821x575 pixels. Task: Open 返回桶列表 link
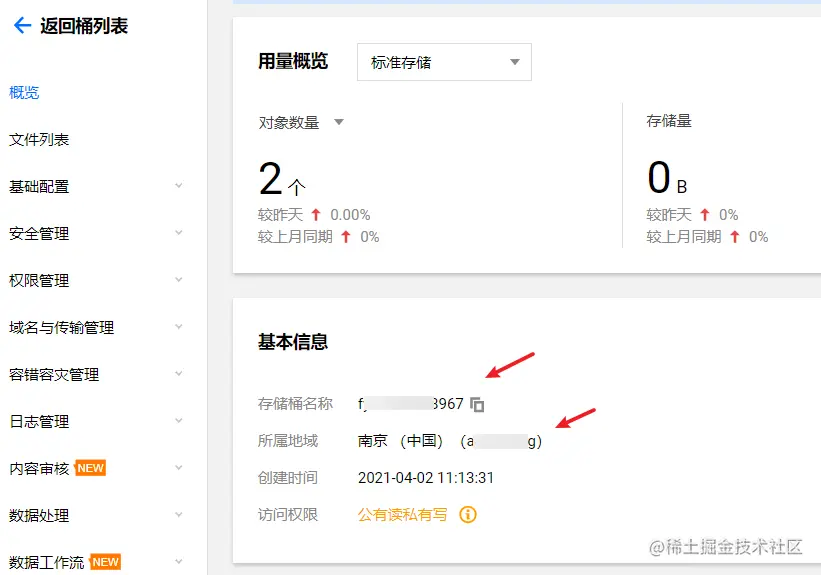tap(84, 26)
